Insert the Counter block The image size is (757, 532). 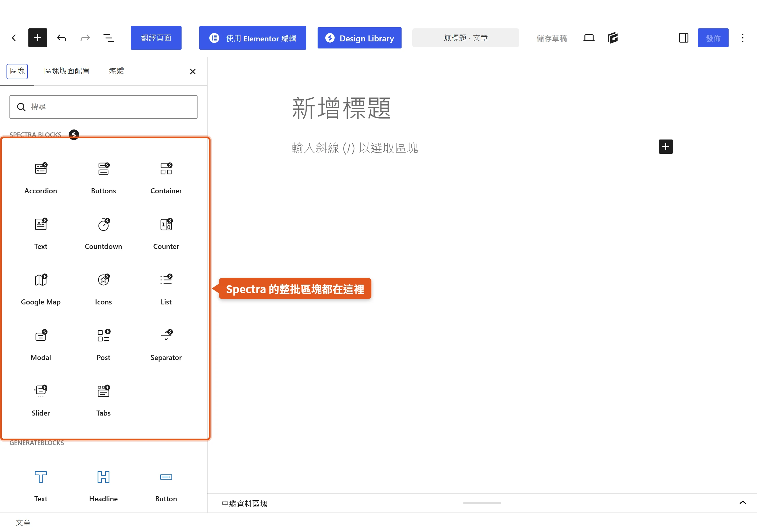coord(166,234)
